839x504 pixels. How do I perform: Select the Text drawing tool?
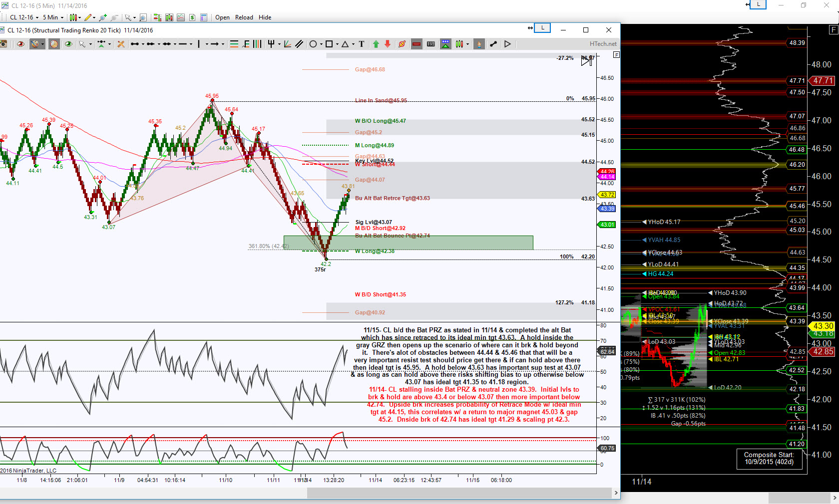coord(362,44)
